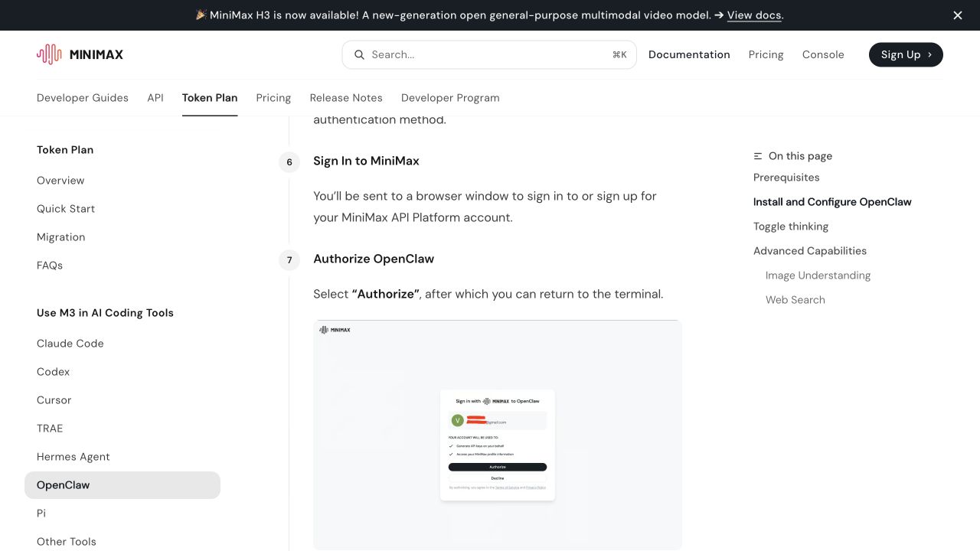Click the MiniMax logo icon

(x=49, y=54)
